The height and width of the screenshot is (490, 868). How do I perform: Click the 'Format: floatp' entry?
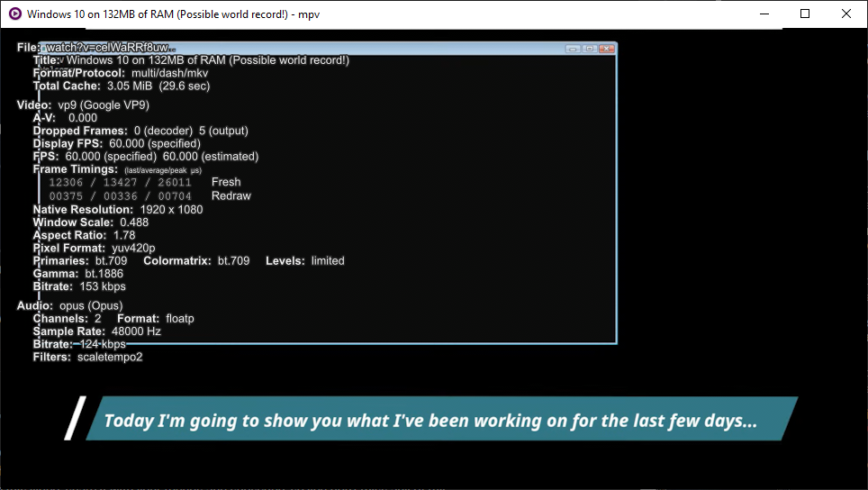156,318
